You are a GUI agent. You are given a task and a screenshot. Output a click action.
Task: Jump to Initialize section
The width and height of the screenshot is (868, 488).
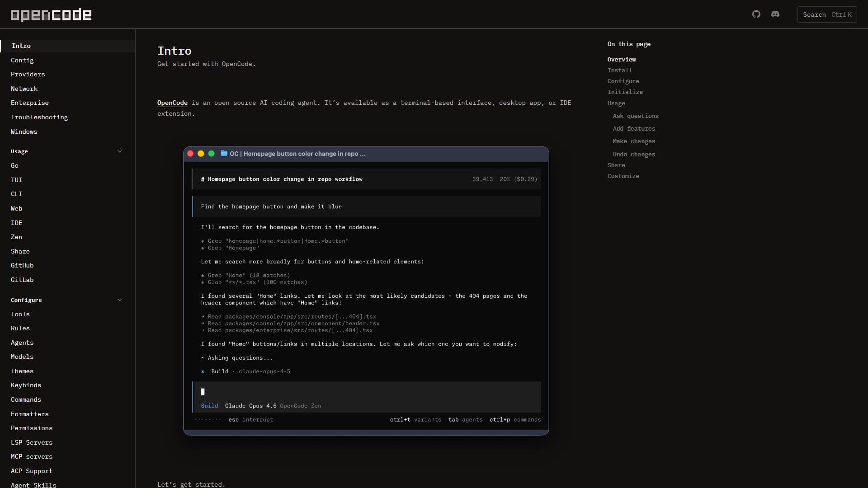[625, 92]
